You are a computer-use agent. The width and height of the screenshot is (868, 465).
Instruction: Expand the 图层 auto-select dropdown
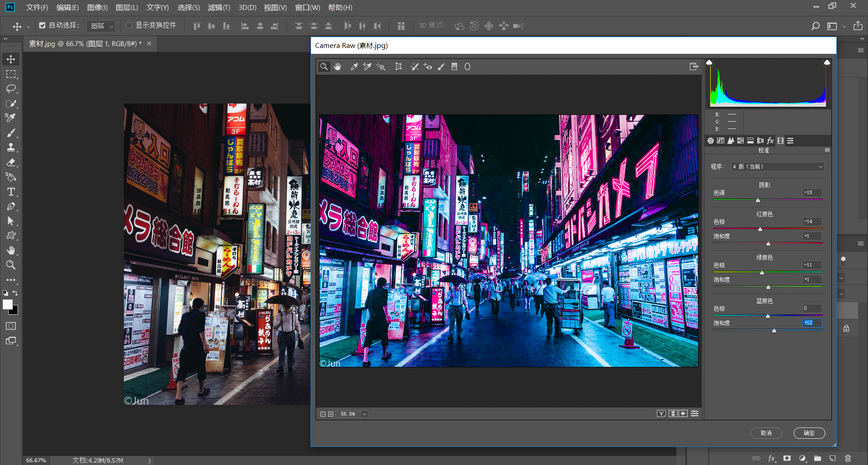tap(101, 26)
